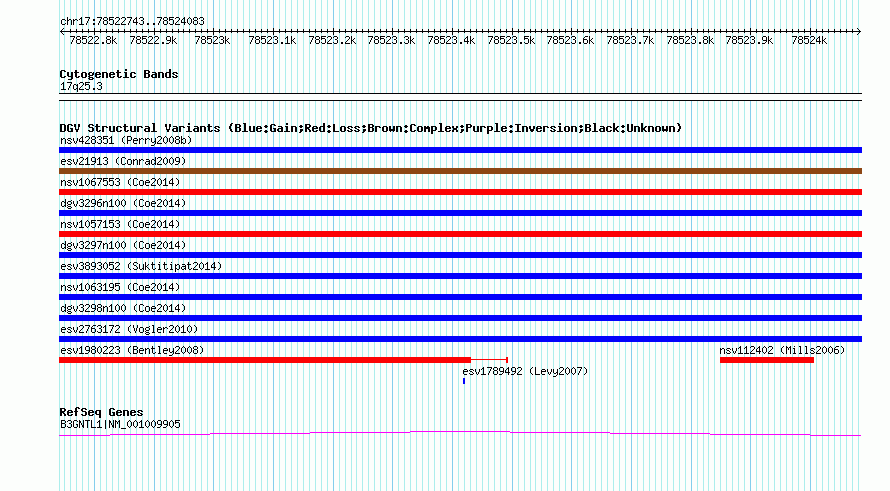The height and width of the screenshot is (491, 890).
Task: Click the 78524k ruler tick label
Action: [x=809, y=40]
